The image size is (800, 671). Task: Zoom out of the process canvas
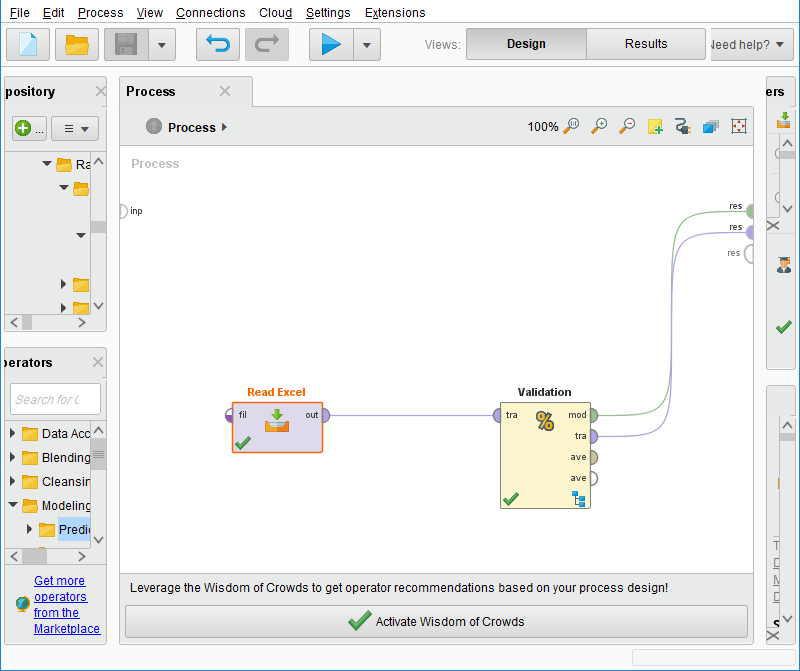click(627, 126)
